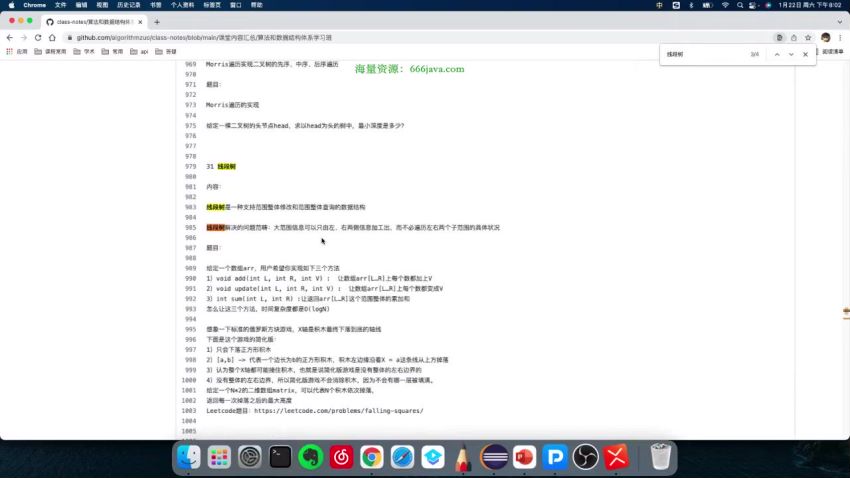
Task: Jump to the previous find match
Action: click(x=776, y=54)
